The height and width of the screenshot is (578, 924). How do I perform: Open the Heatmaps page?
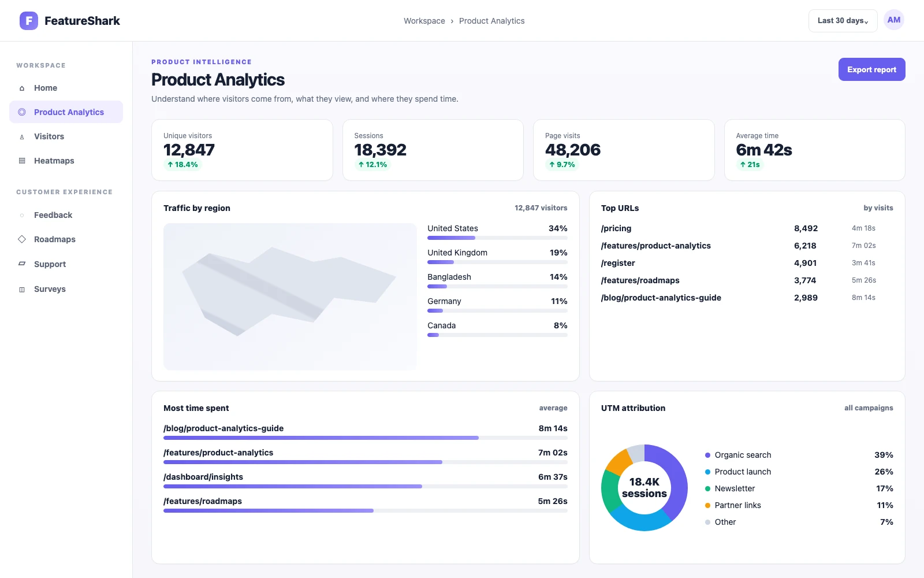(x=66, y=161)
